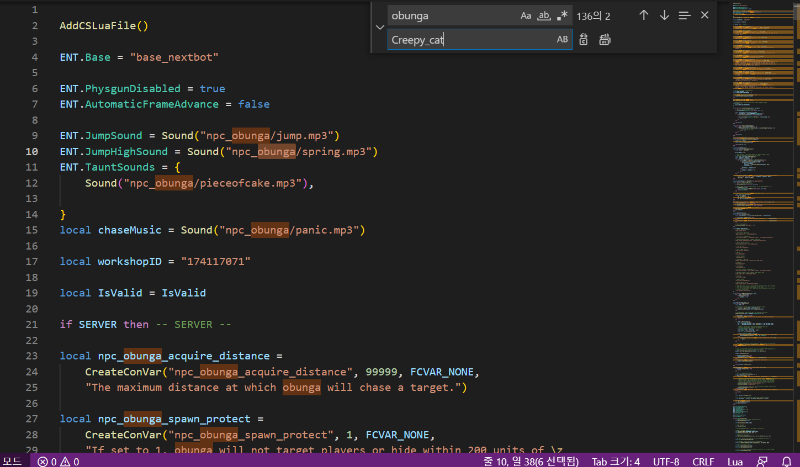
Task: Collapse the replace row with the chevron
Action: pyautogui.click(x=380, y=27)
